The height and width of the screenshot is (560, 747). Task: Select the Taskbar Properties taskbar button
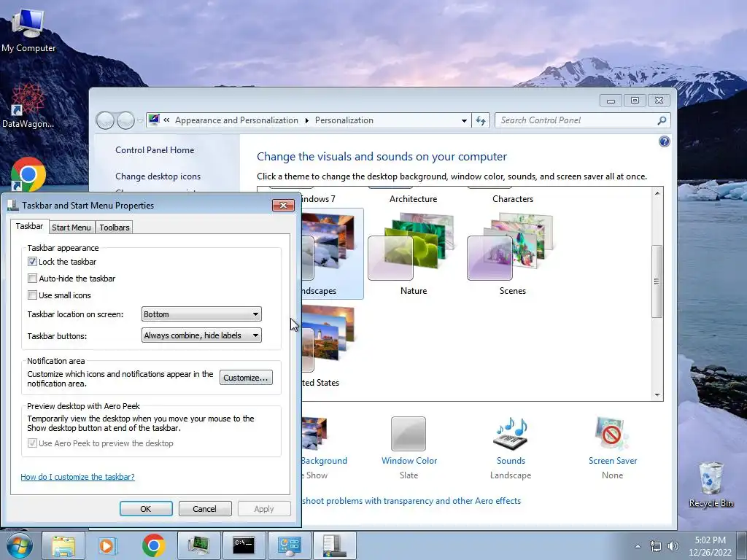[x=334, y=545]
